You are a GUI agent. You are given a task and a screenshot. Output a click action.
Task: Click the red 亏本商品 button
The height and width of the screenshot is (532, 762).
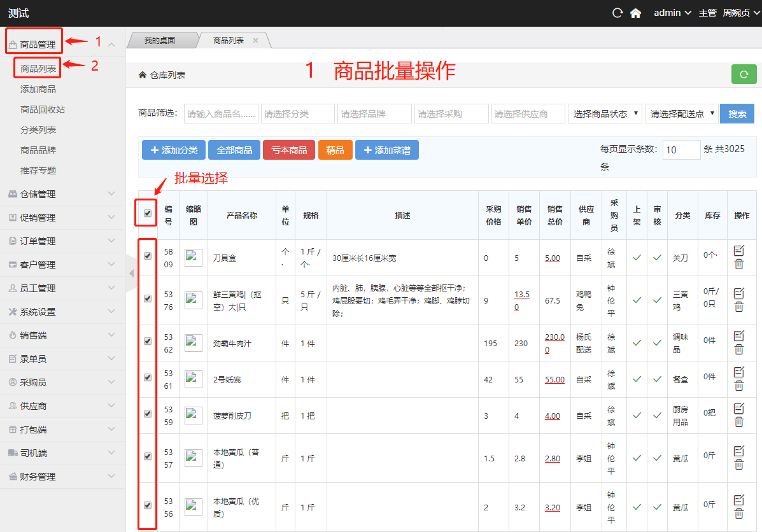(x=289, y=150)
